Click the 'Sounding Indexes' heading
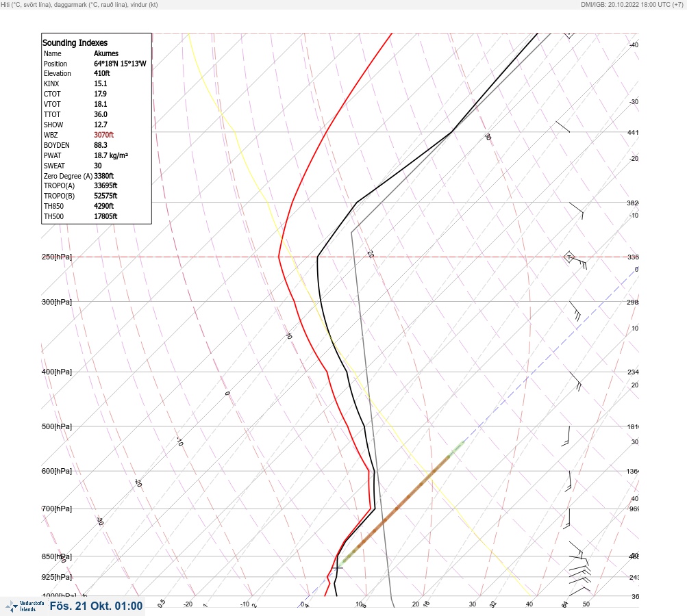The height and width of the screenshot is (616, 687). [x=75, y=43]
